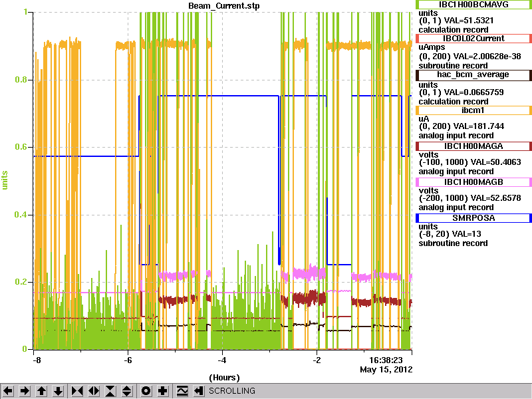Click the VAL=51.5321 readout

469,21
